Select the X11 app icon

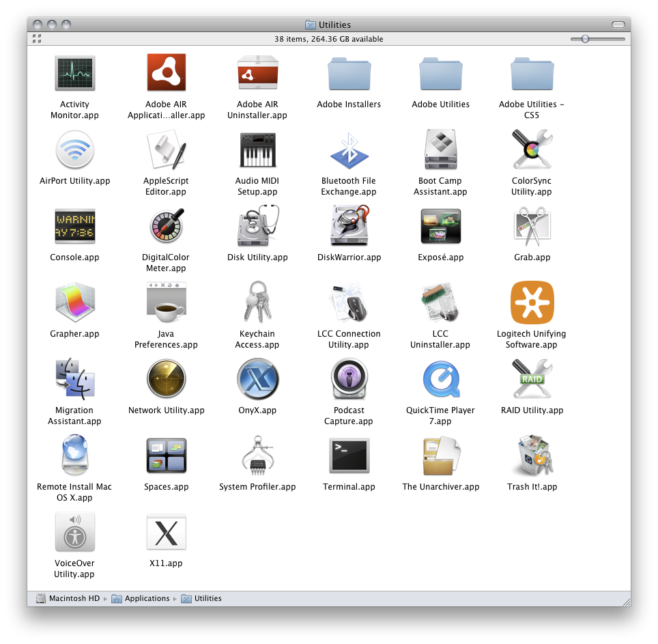166,532
